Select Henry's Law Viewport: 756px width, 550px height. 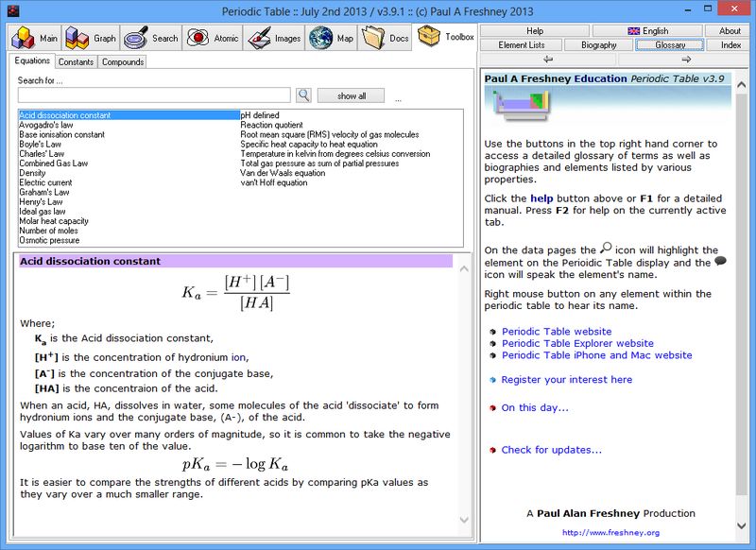click(x=41, y=202)
